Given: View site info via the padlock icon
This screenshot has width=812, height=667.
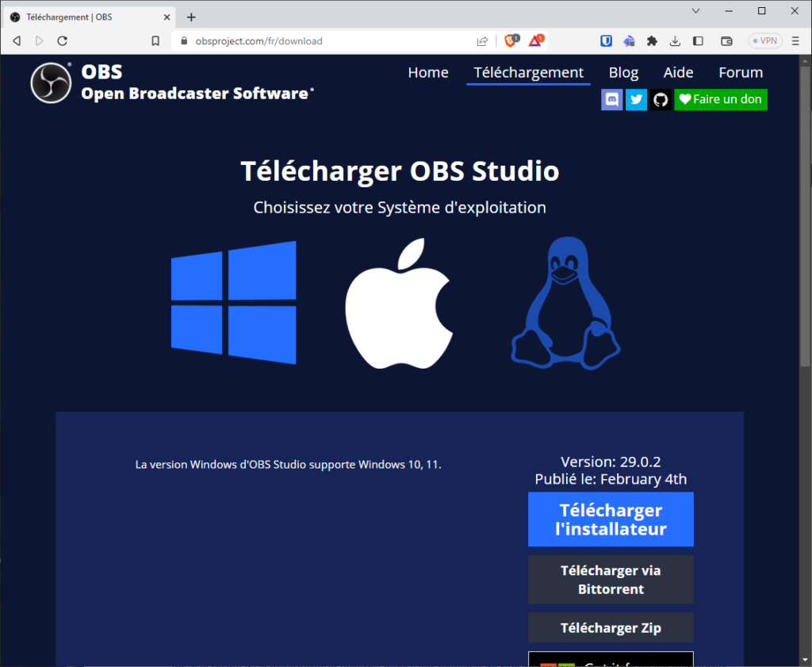Looking at the screenshot, I should coord(184,41).
